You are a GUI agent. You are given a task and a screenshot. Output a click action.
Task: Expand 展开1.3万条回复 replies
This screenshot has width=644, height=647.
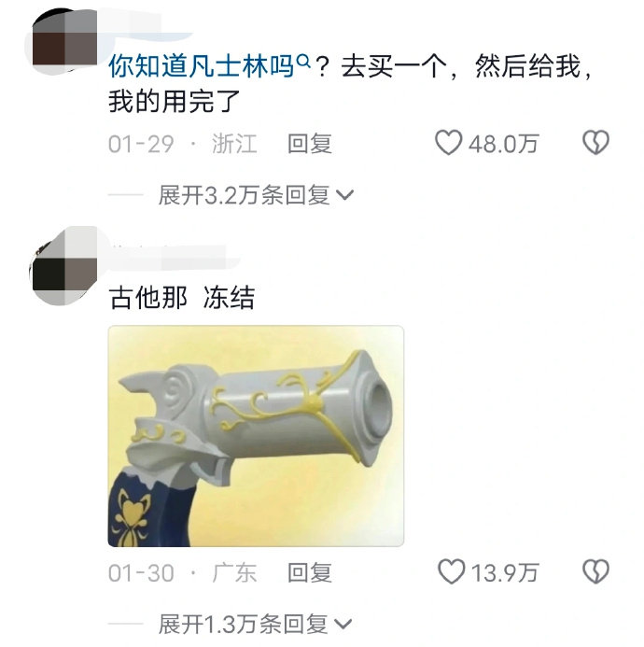tap(256, 624)
